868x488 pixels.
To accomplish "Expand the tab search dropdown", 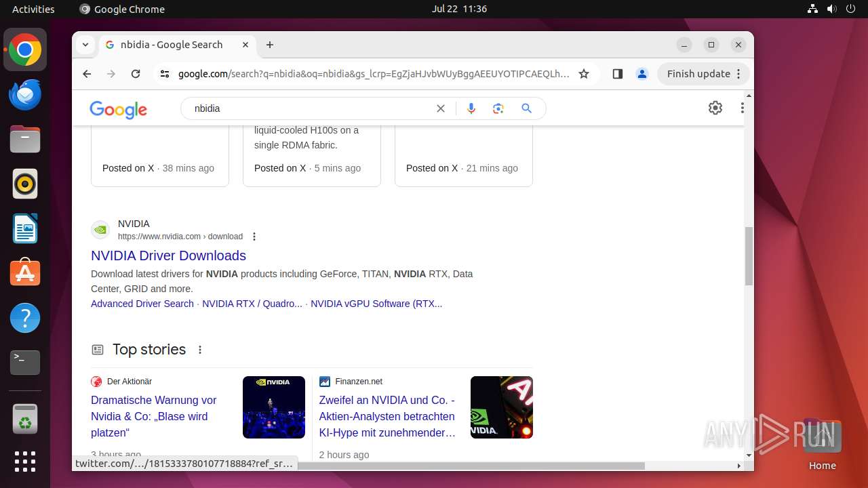I will [x=85, y=45].
